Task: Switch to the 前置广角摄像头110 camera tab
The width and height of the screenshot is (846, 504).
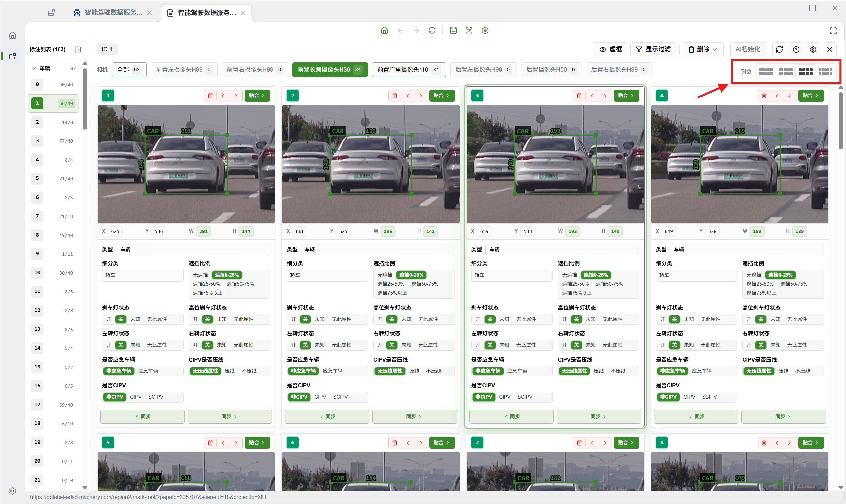Action: (409, 70)
